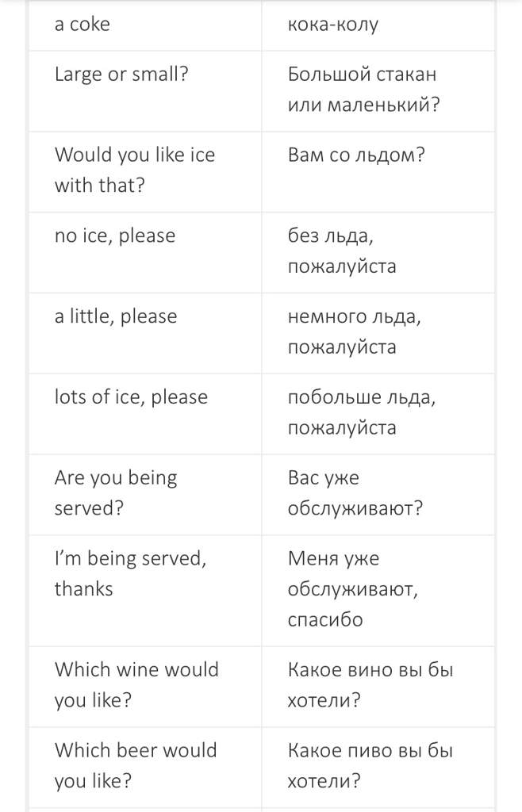
Task: Click 'Would you like ice with that?'
Action: pyautogui.click(x=135, y=170)
